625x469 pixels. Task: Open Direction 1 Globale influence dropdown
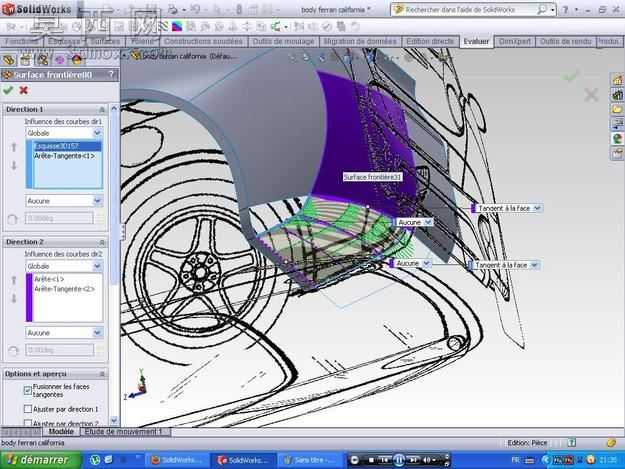98,133
